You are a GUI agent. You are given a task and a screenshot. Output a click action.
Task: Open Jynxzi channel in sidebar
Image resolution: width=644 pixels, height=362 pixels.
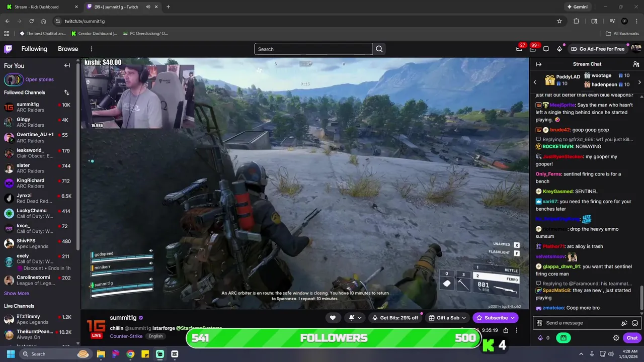click(x=38, y=199)
